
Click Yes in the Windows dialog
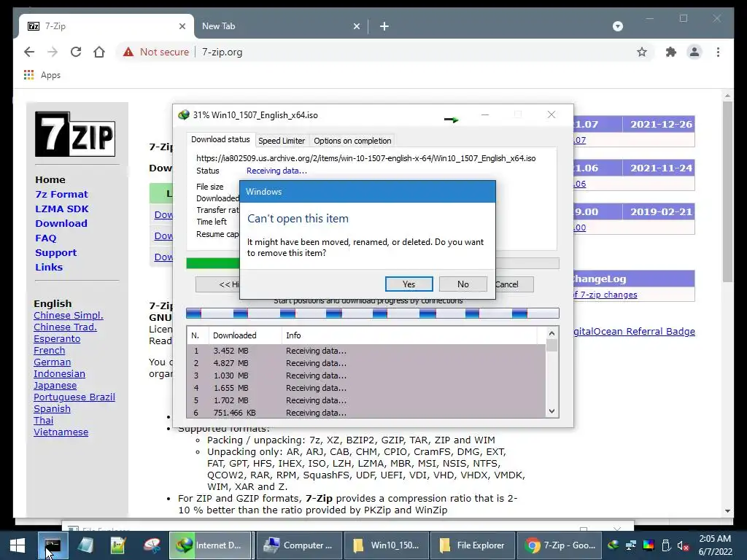(409, 284)
